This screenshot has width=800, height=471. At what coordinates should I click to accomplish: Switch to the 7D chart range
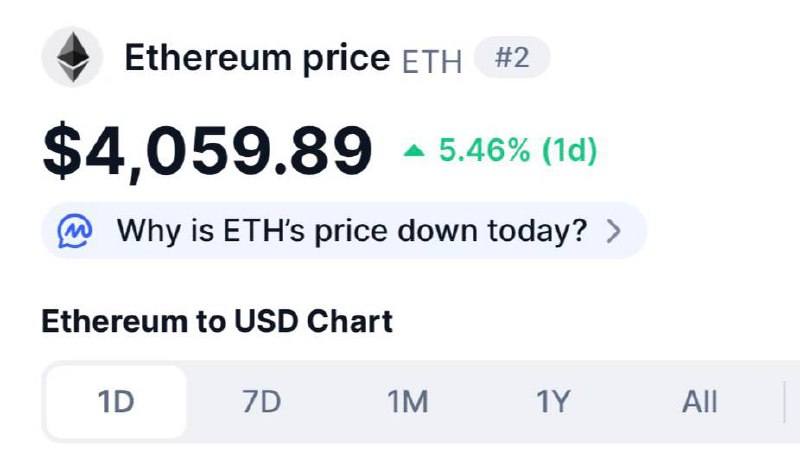click(261, 402)
